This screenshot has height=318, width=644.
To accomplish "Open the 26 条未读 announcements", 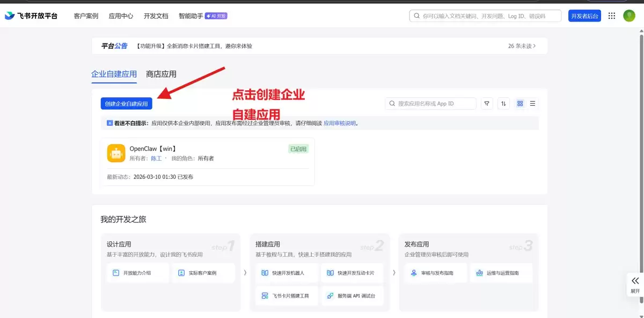I will 522,46.
